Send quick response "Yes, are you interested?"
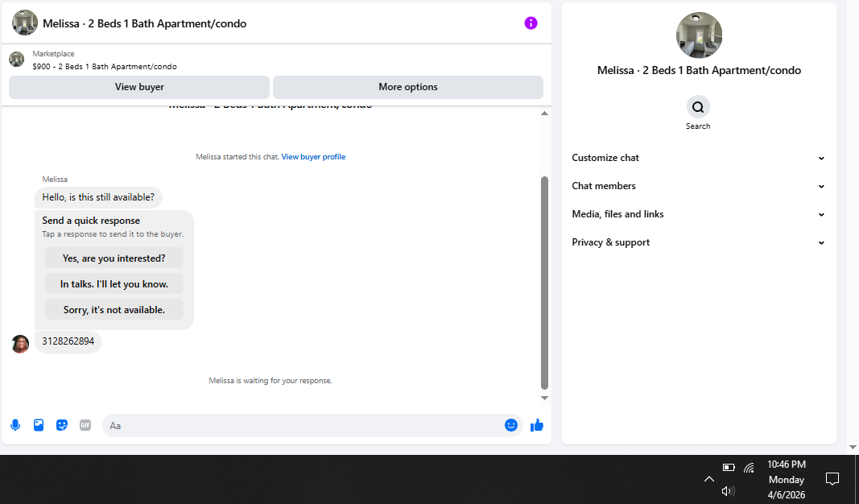This screenshot has height=504, width=859. 114,258
